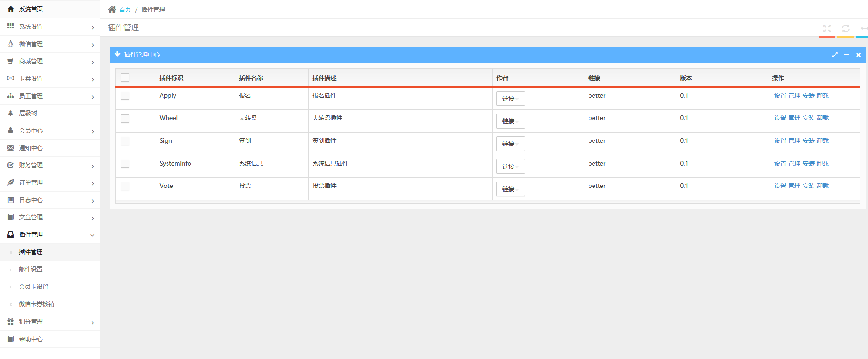Click the down arrow icon beside 插件管理中心
Viewport: 868px width, 359px height.
tap(117, 54)
